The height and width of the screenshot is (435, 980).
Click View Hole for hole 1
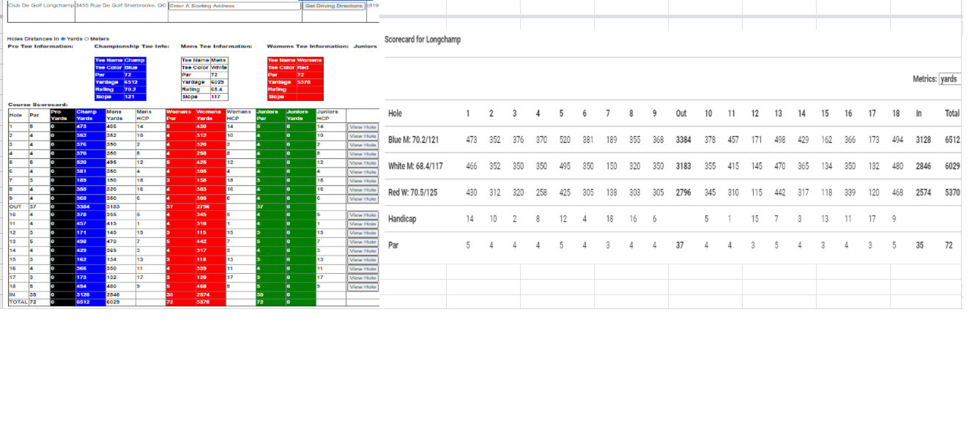[363, 127]
